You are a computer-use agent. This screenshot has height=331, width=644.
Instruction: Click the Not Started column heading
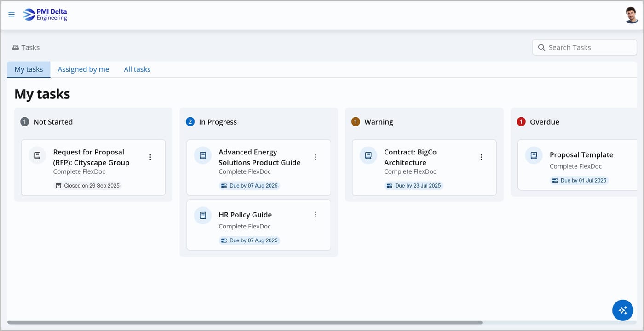coord(53,122)
